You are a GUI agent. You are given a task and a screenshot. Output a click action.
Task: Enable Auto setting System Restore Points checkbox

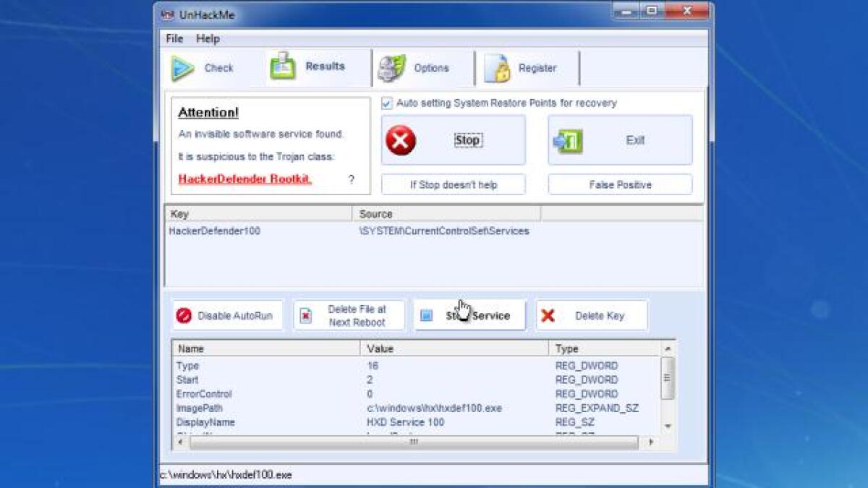coord(388,103)
